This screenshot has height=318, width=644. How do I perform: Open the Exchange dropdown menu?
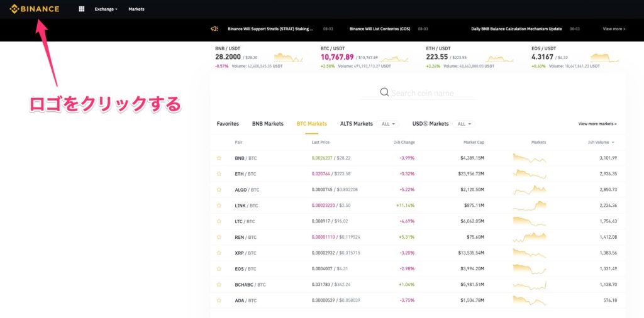point(106,9)
